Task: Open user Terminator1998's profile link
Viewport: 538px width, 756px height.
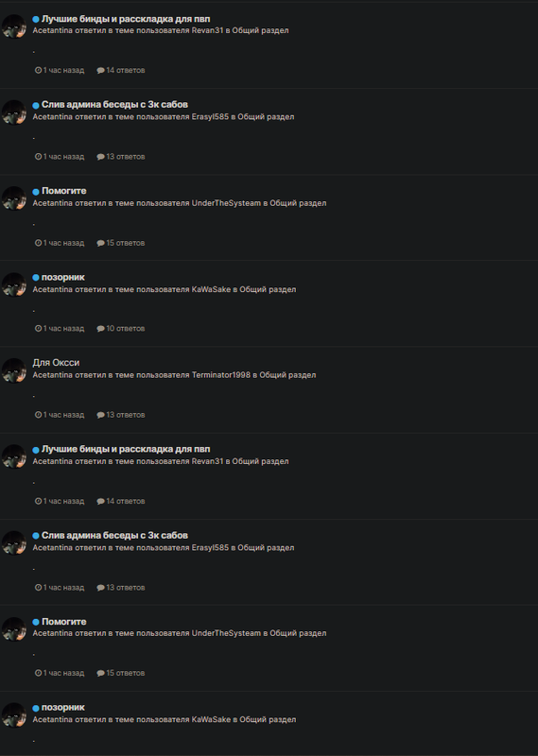Action: click(x=221, y=374)
